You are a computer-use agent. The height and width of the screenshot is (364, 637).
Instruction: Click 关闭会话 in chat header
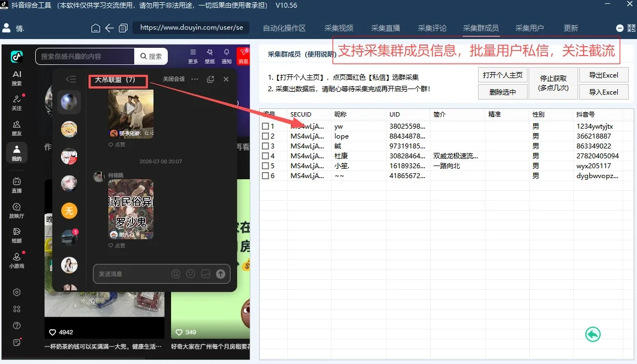pyautogui.click(x=173, y=79)
